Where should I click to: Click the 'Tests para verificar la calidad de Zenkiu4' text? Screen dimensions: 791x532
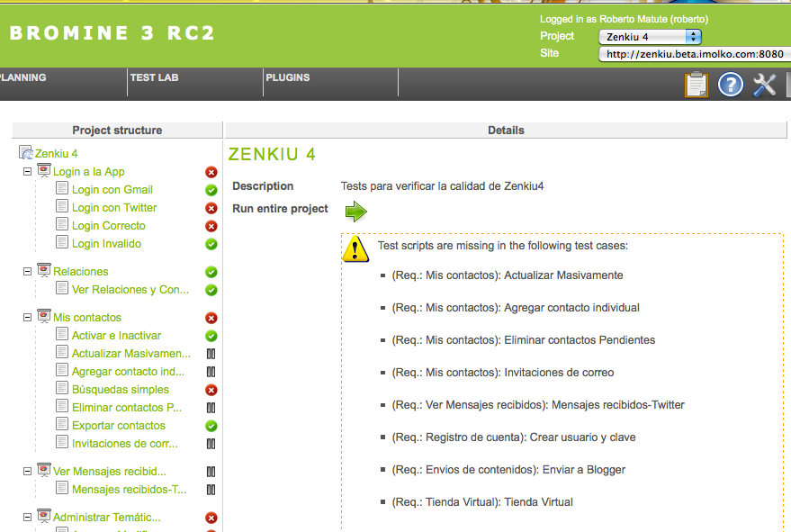[x=443, y=186]
